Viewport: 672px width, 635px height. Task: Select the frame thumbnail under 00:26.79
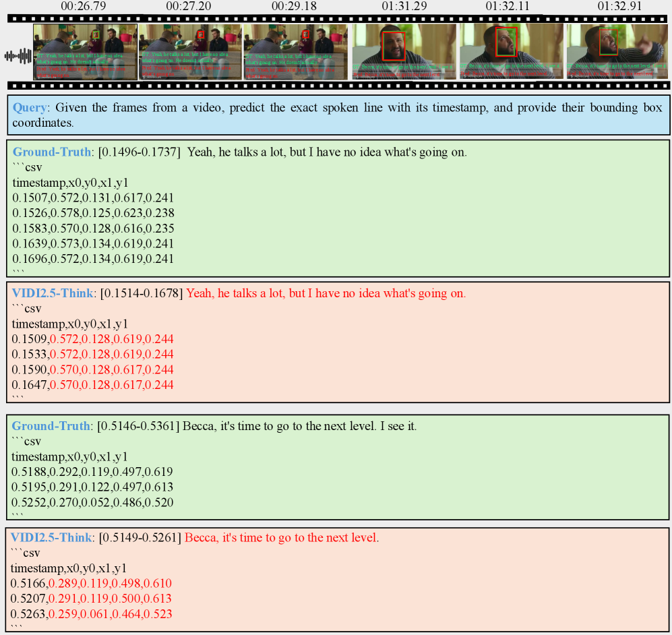pyautogui.click(x=86, y=52)
